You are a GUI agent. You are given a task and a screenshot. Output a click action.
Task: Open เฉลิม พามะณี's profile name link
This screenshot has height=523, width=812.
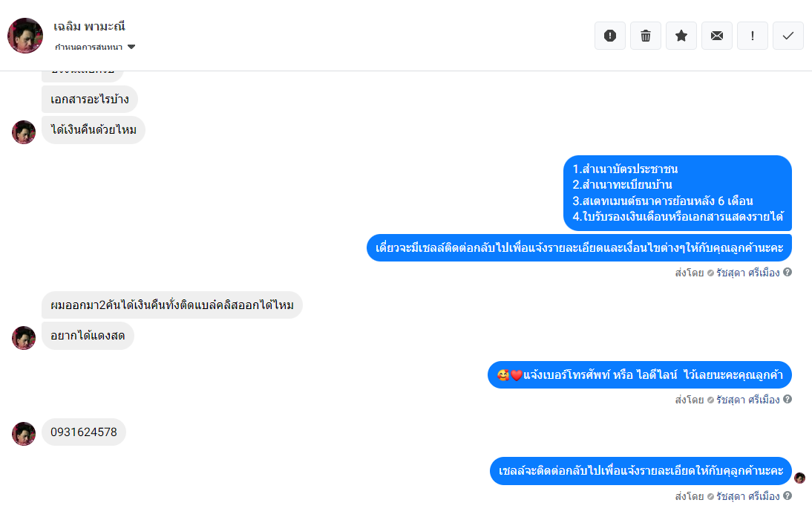click(x=89, y=27)
